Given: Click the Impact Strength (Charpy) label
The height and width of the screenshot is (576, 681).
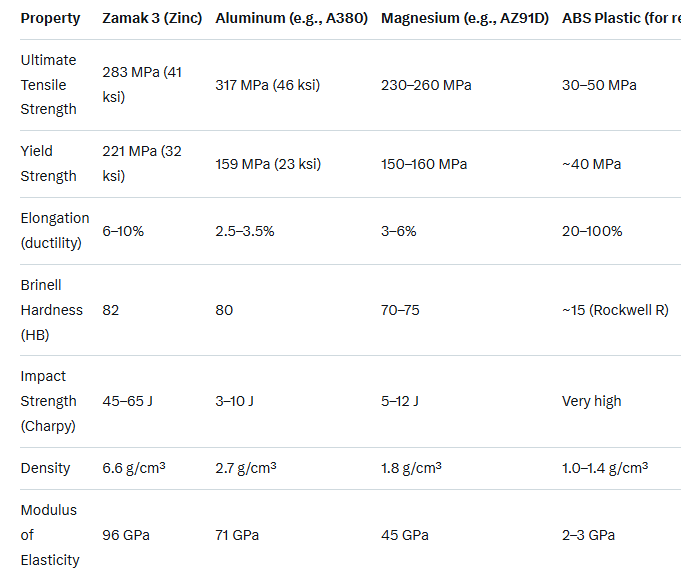Looking at the screenshot, I should tap(48, 401).
